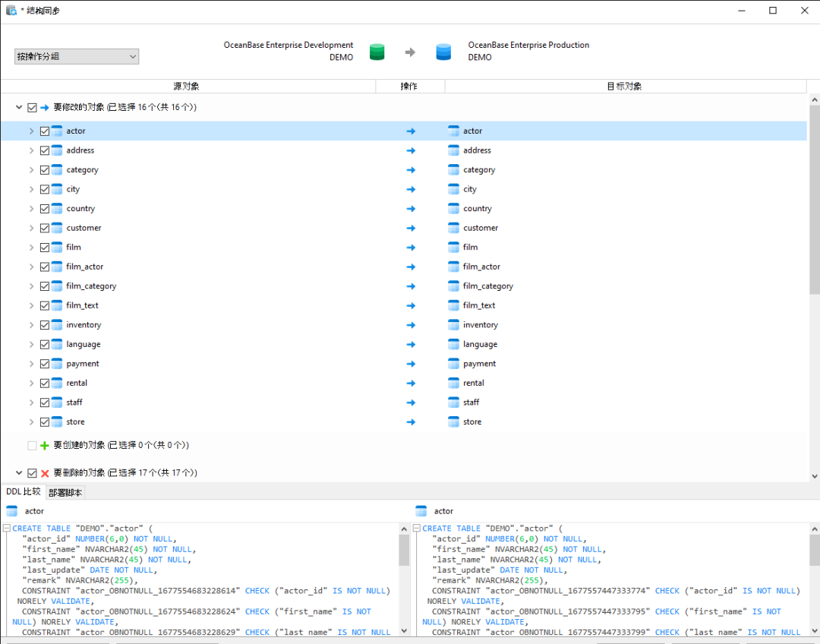Viewport: 820px width, 644px height.
Task: Click the 操作 column header
Action: (409, 87)
